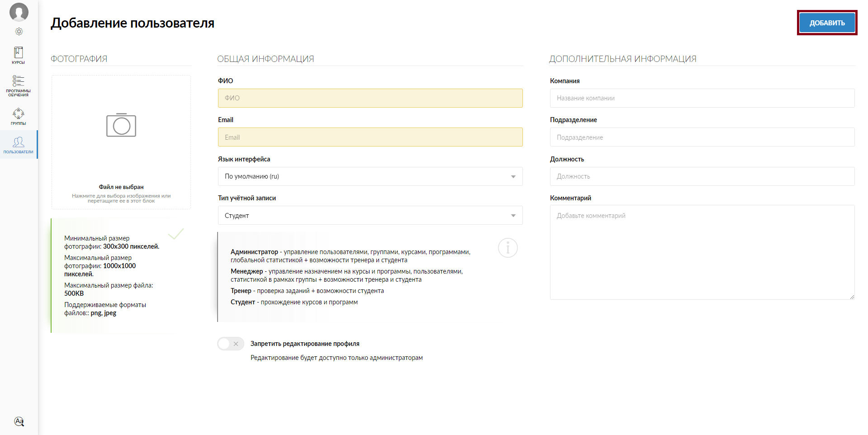Click the comment box resize handle
The image size is (868, 435).
point(852,297)
